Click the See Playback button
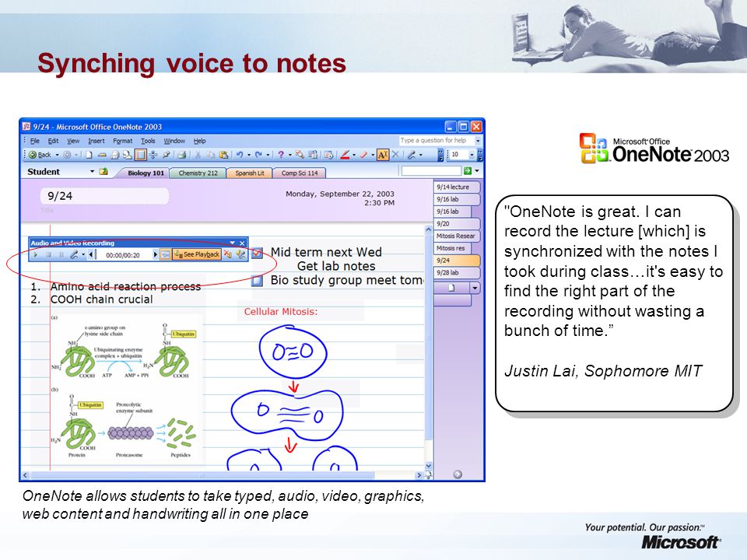 pyautogui.click(x=197, y=255)
